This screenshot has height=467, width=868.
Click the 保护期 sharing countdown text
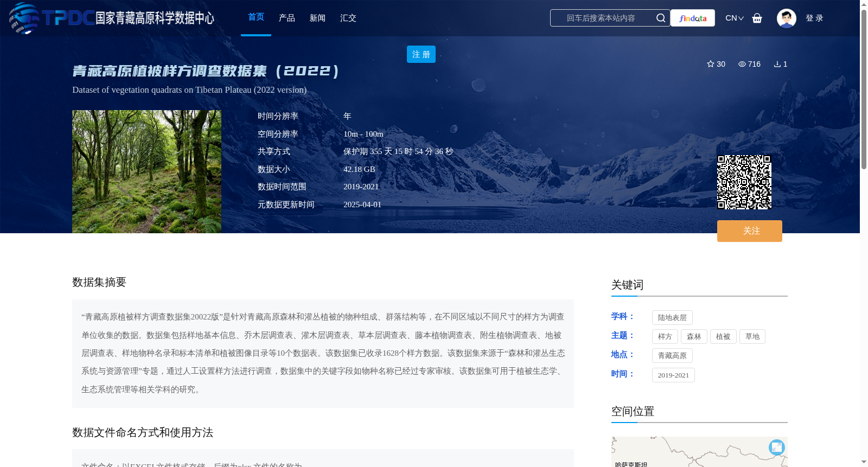(398, 152)
